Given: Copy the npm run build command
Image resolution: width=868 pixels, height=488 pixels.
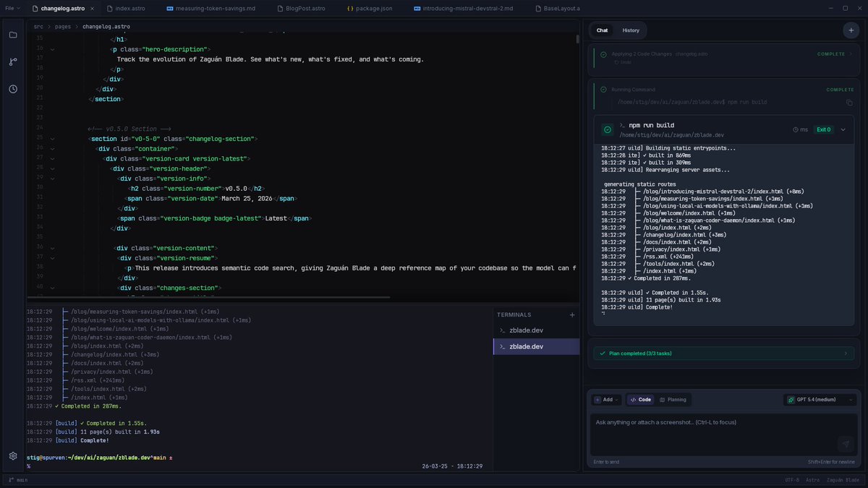Looking at the screenshot, I should click(x=849, y=103).
